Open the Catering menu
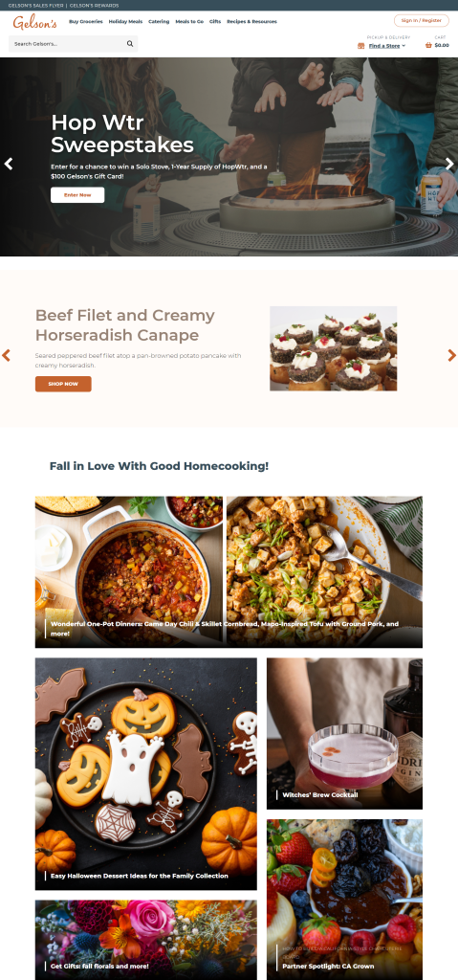 [159, 21]
